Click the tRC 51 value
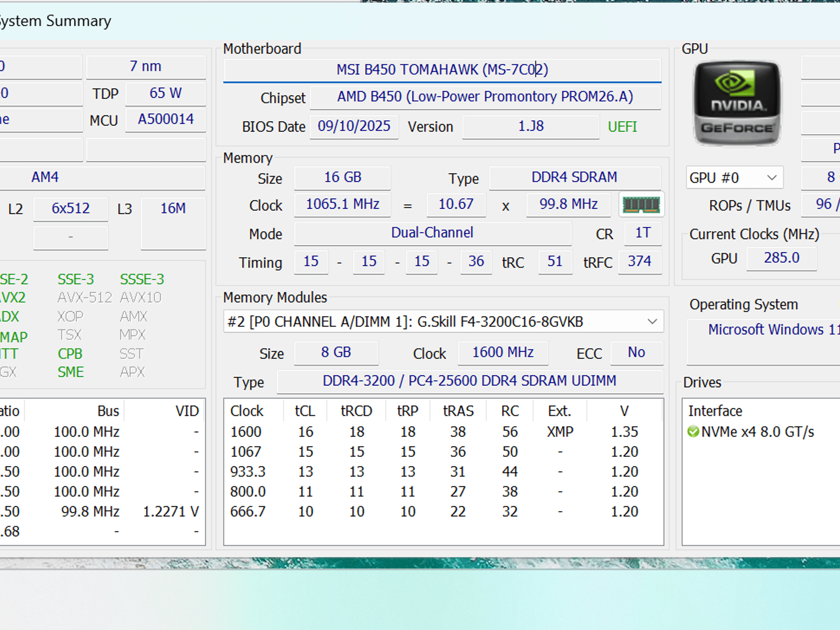The height and width of the screenshot is (630, 840). [555, 262]
